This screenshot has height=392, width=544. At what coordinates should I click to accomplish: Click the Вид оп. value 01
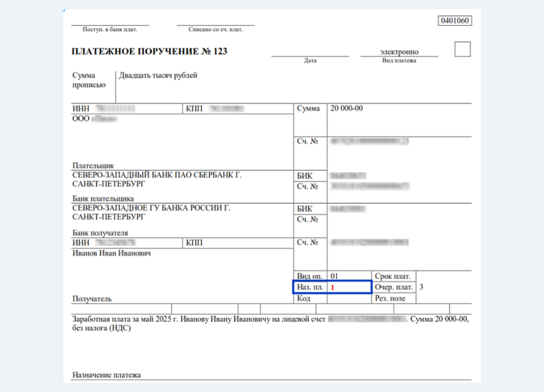click(334, 276)
